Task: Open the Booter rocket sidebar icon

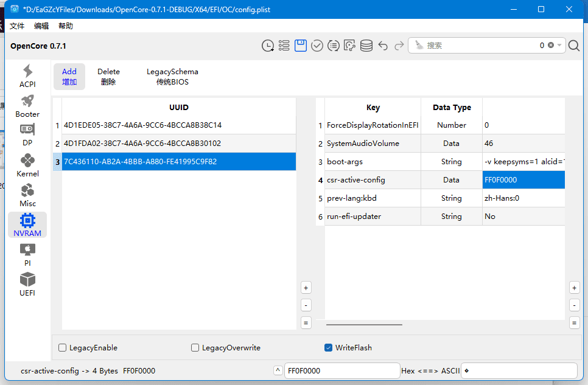Action: pyautogui.click(x=27, y=106)
